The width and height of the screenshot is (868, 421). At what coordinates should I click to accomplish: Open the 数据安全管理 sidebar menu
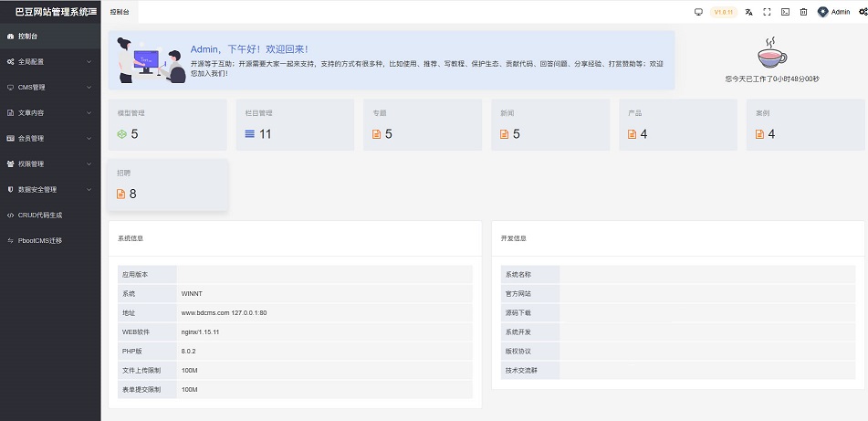coord(50,189)
